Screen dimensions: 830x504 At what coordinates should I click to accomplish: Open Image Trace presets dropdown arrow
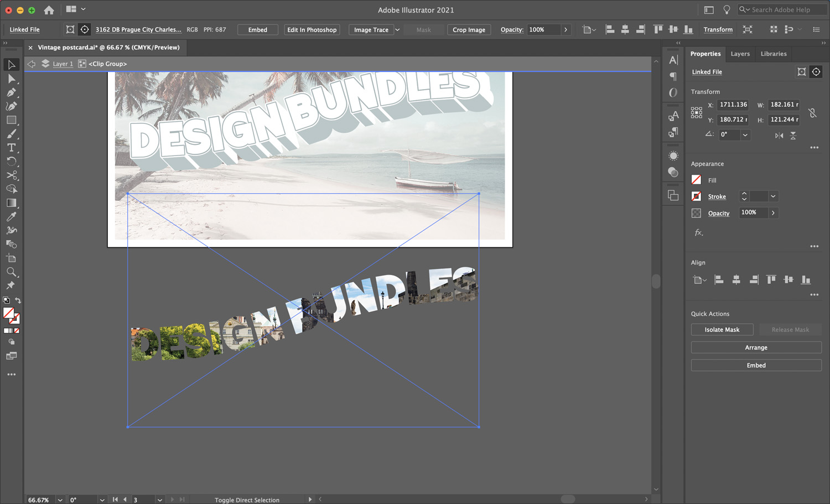point(397,30)
